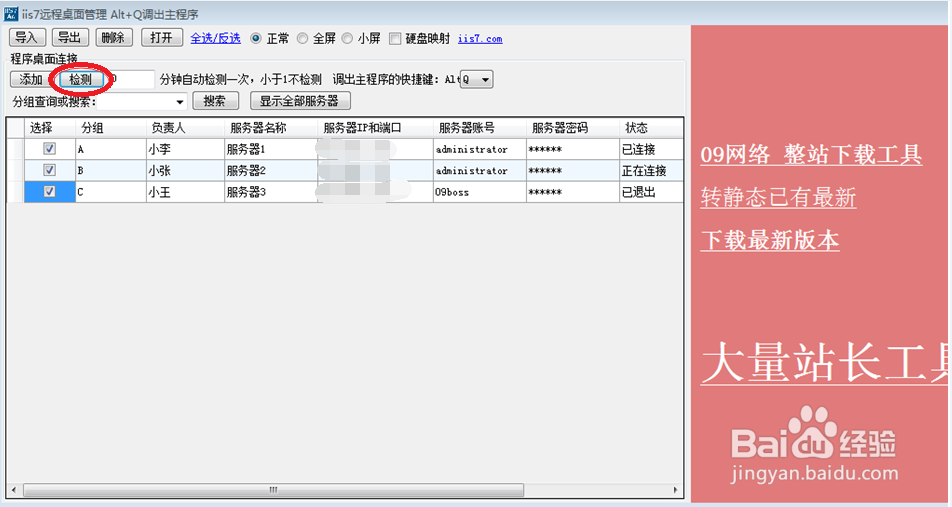Select the 全屏 fullscreen radio button

point(302,38)
